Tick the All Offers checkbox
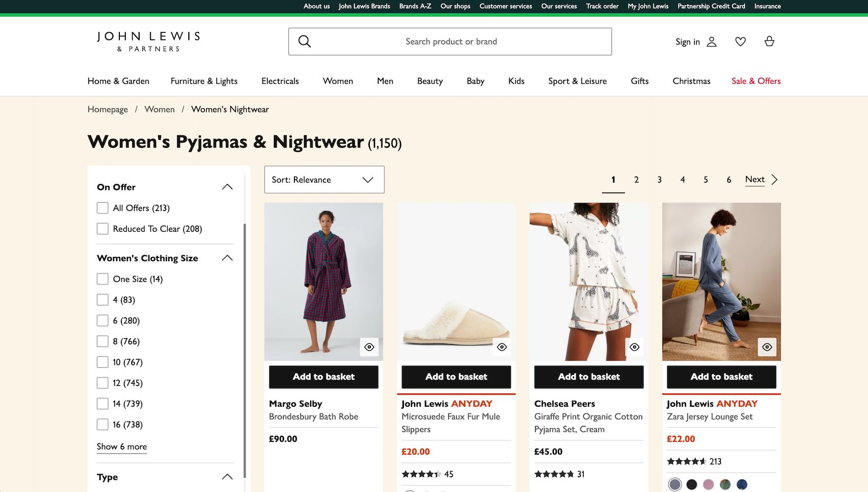Viewport: 868px width, 492px height. [x=103, y=208]
